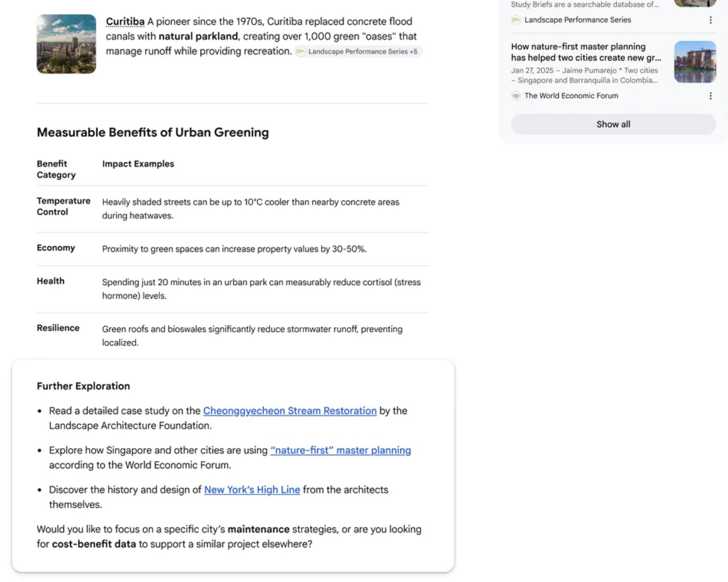The height and width of the screenshot is (582, 728).
Task: Click the Landscape Performance Series source name in sidebar
Action: tap(578, 20)
